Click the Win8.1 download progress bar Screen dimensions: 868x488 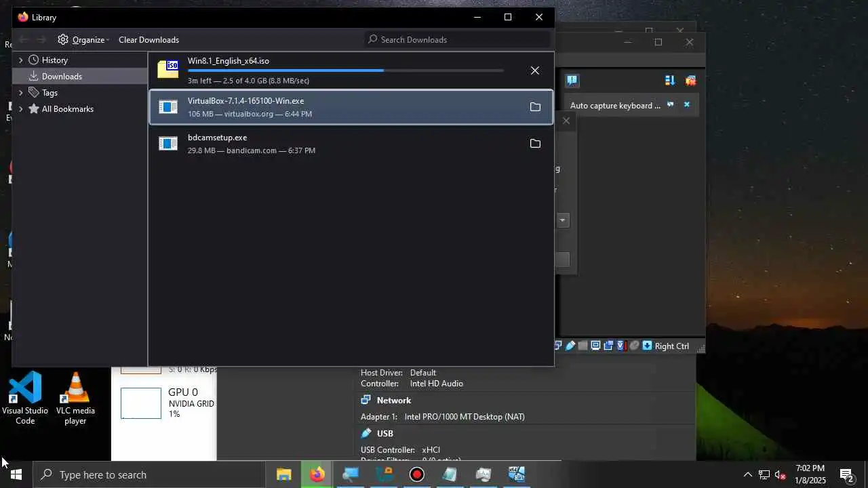pos(346,70)
